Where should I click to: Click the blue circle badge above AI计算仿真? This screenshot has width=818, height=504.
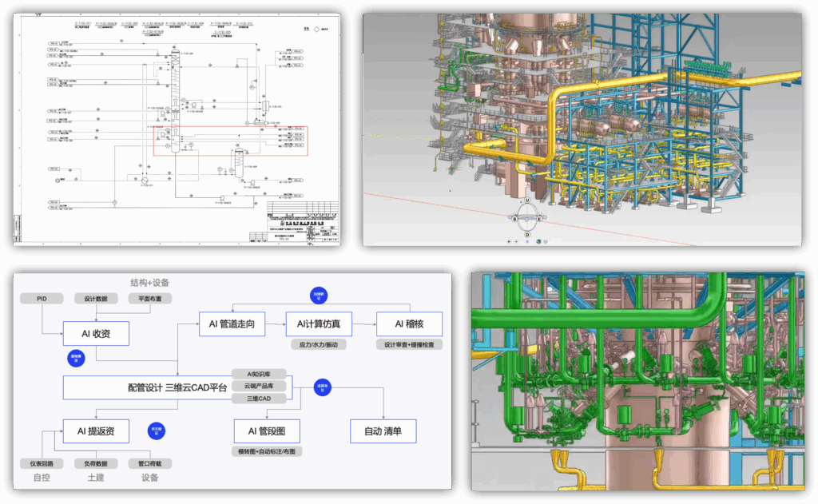click(318, 294)
